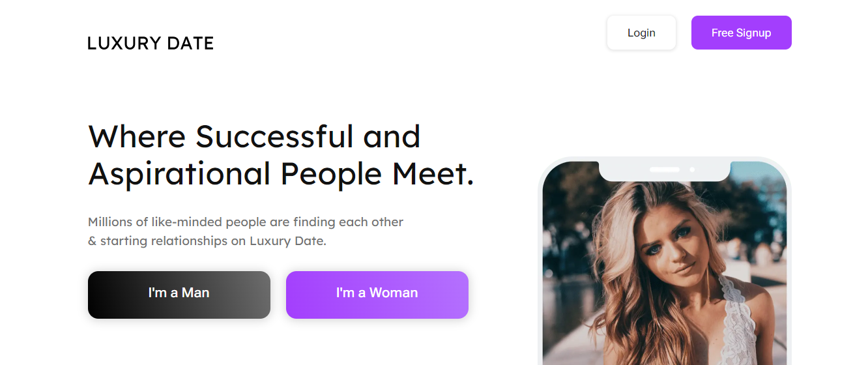Click the phone speaker bar in the notch
Image resolution: width=868 pixels, height=365 pixels.
coord(665,169)
